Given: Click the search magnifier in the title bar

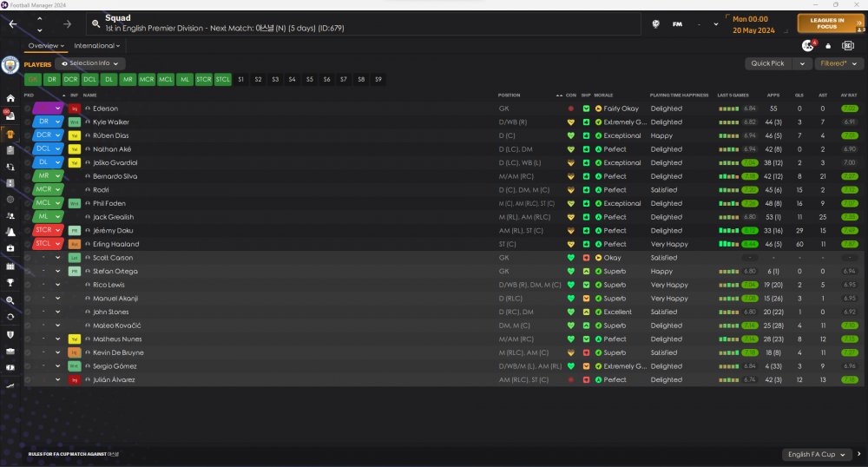Looking at the screenshot, I should [95, 23].
